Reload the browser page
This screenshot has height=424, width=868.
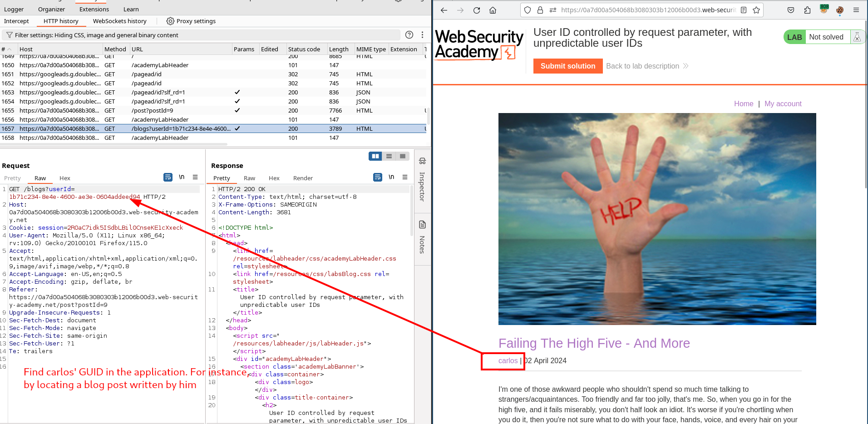coord(477,10)
